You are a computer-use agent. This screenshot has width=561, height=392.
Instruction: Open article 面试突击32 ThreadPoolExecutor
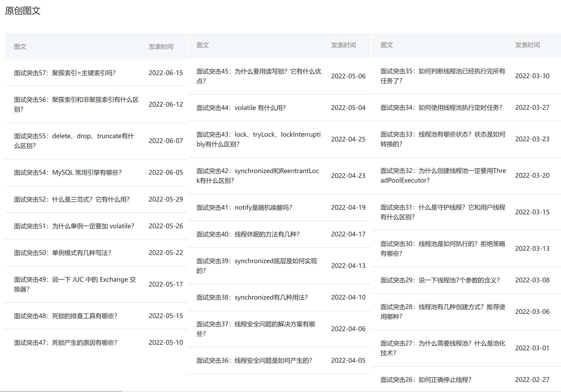coord(443,175)
